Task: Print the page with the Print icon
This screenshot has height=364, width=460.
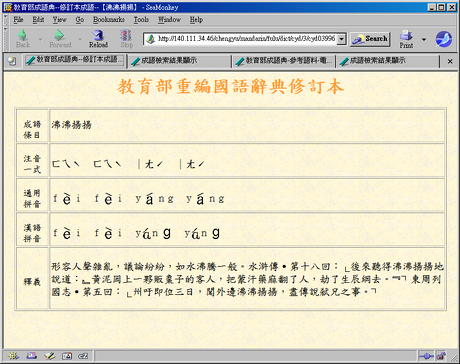Action: (406, 39)
